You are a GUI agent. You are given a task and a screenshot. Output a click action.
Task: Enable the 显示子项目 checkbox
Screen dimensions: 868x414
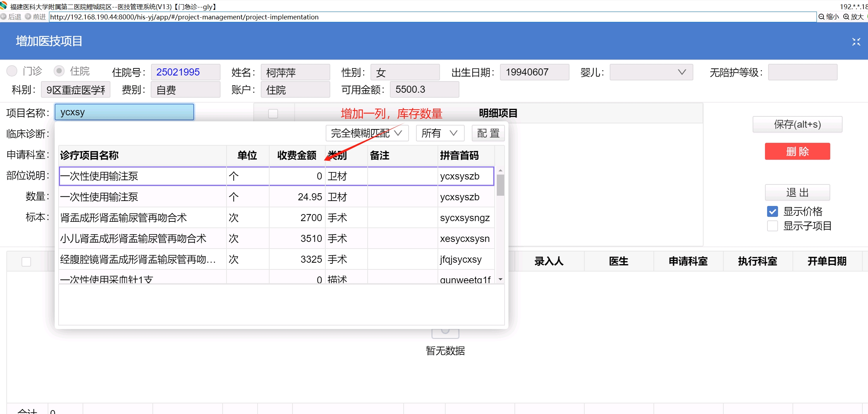[x=772, y=226]
